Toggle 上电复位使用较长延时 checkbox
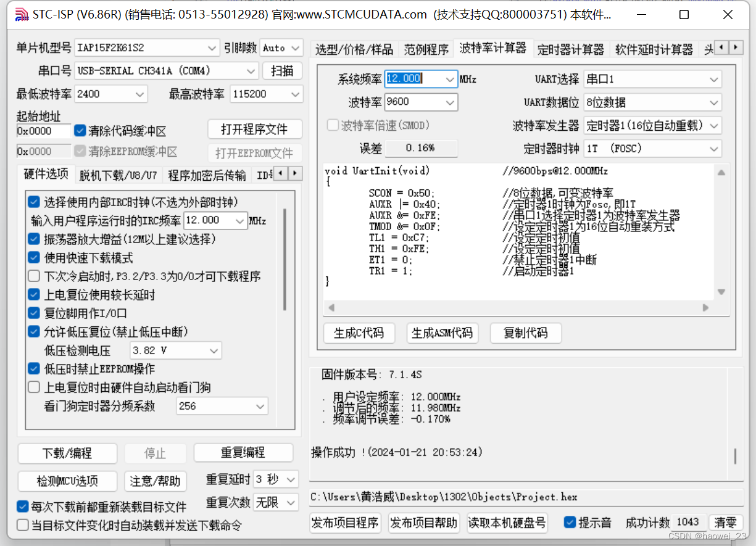Screen dimensions: 756x546 [x=34, y=294]
